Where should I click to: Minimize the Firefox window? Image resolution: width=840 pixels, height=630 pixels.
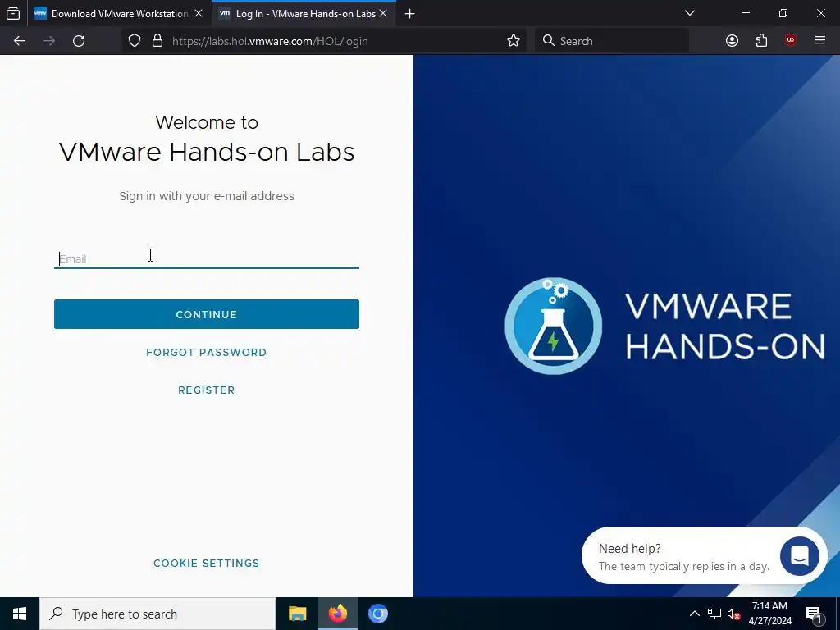click(745, 13)
